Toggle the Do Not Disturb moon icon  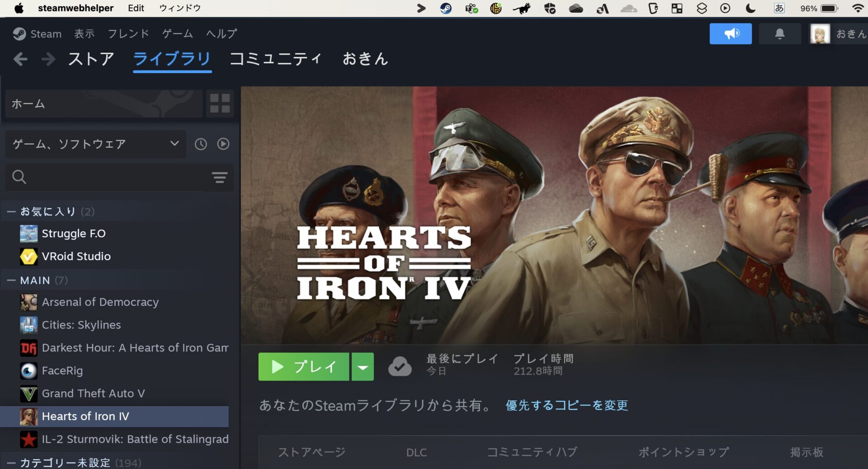750,8
